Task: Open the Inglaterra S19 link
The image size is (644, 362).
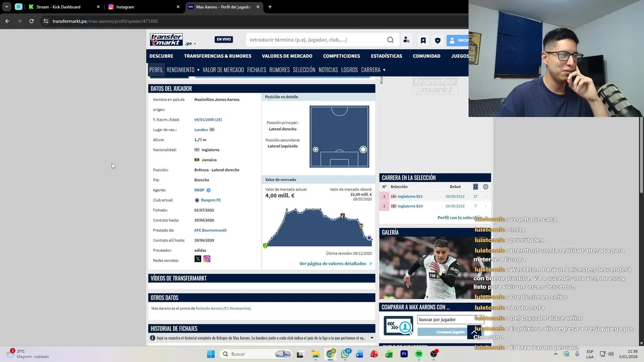Action: 410,206
